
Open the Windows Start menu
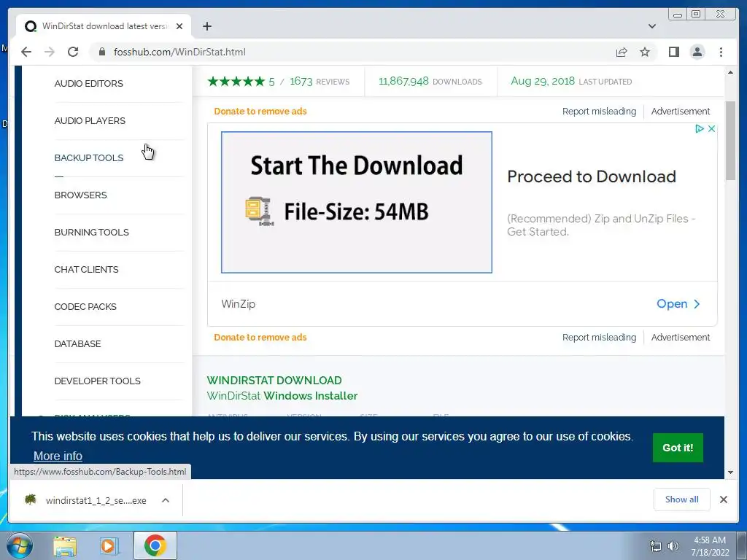18,545
